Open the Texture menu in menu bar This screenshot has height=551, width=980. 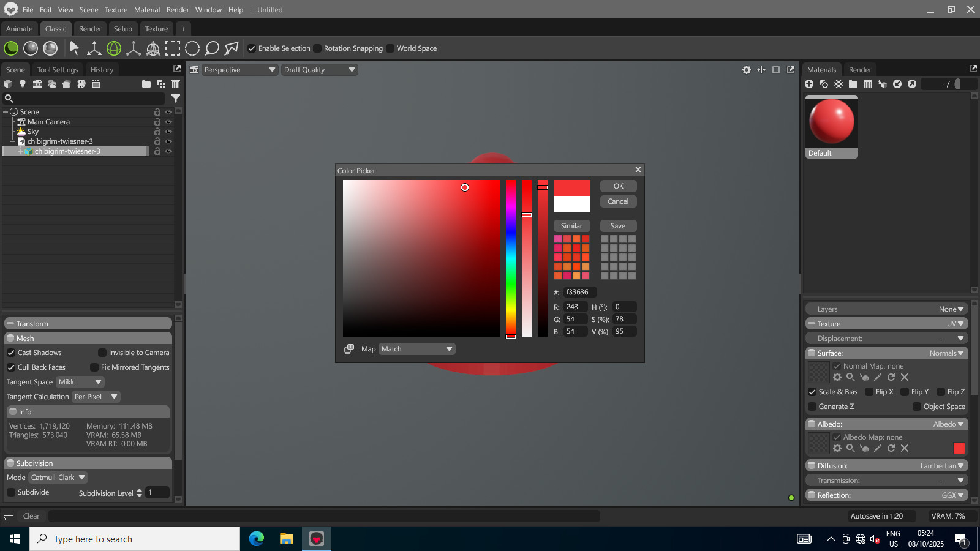(x=116, y=10)
